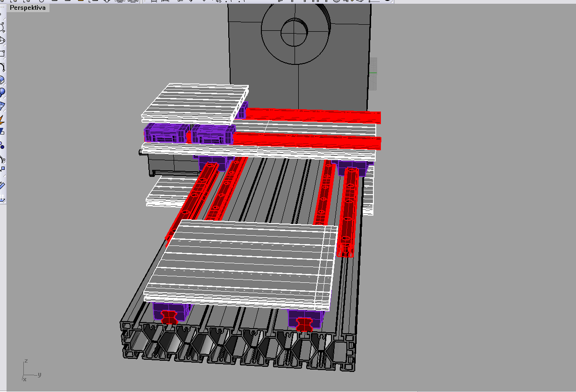This screenshot has width=576, height=392.
Task: Click the circular bore on gray block
Action: pos(294,33)
